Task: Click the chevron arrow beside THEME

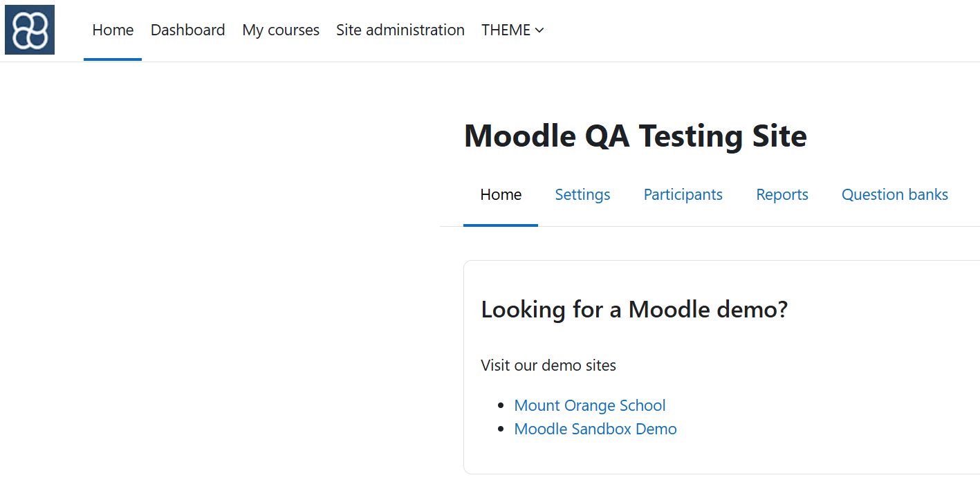Action: point(539,30)
